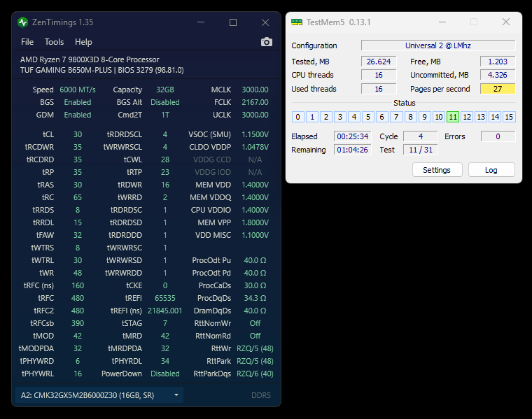The height and width of the screenshot is (419, 532).
Task: Click thread status box 13
Action: click(481, 117)
